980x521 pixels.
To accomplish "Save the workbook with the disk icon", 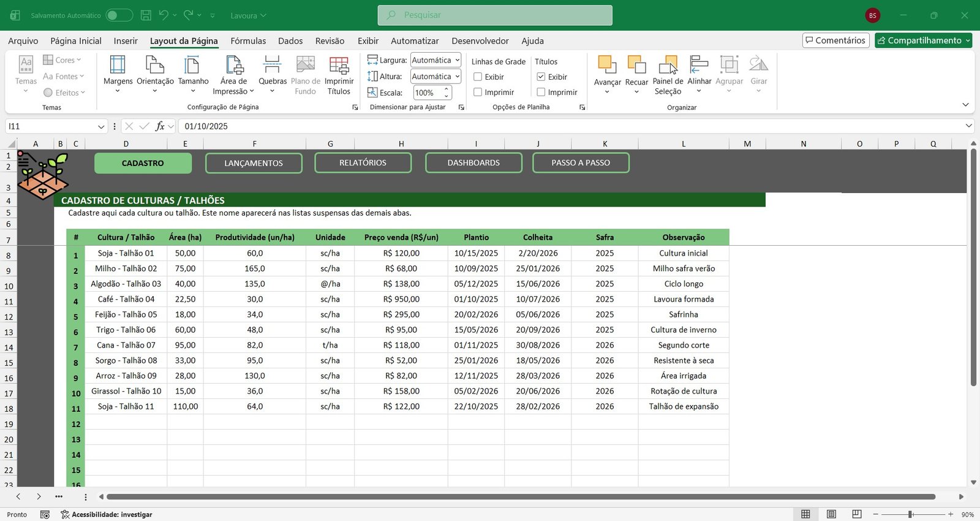I will coord(146,15).
